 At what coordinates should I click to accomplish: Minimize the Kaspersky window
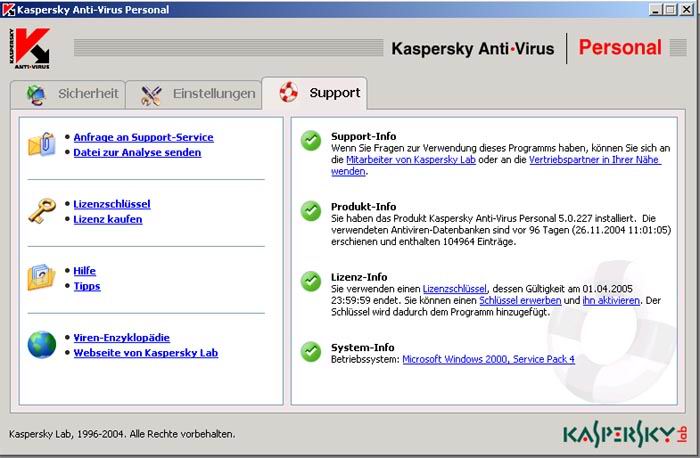[x=655, y=9]
